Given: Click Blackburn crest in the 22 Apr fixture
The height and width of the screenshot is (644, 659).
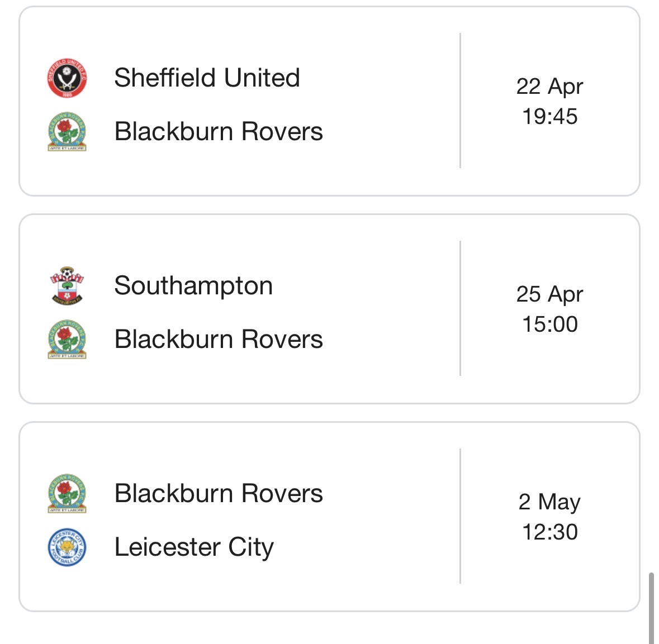Looking at the screenshot, I should (67, 132).
